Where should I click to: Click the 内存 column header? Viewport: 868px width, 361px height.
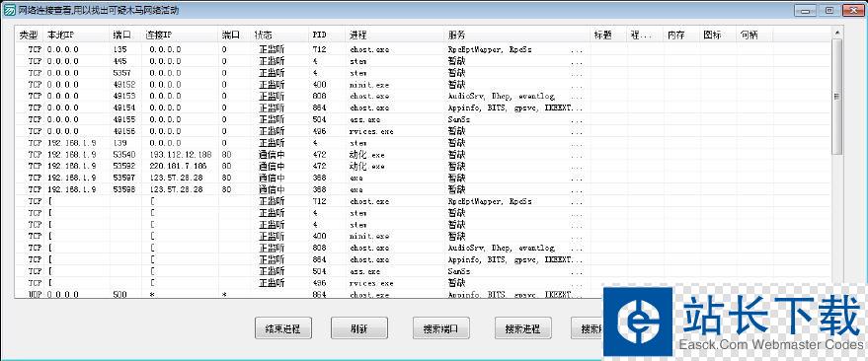681,35
